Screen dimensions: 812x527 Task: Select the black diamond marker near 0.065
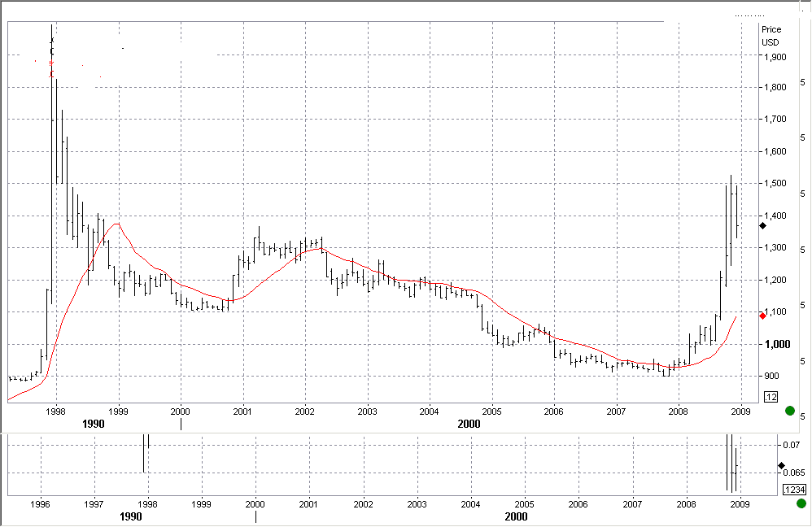(x=781, y=466)
